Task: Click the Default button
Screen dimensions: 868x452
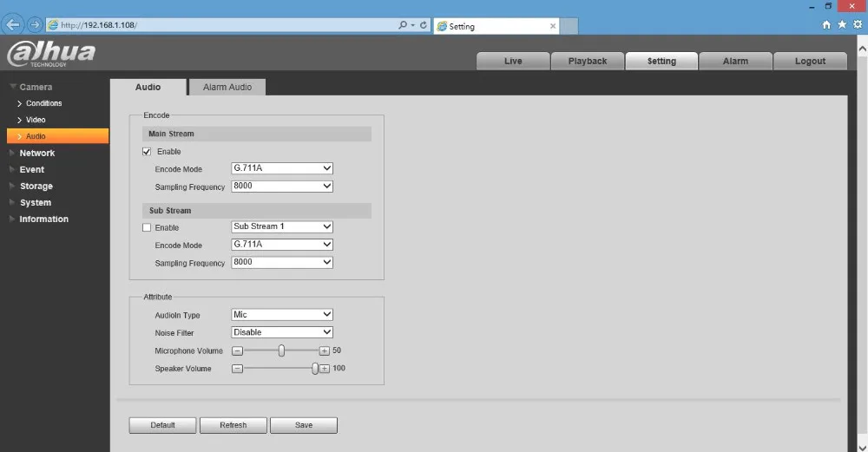Action: click(163, 425)
